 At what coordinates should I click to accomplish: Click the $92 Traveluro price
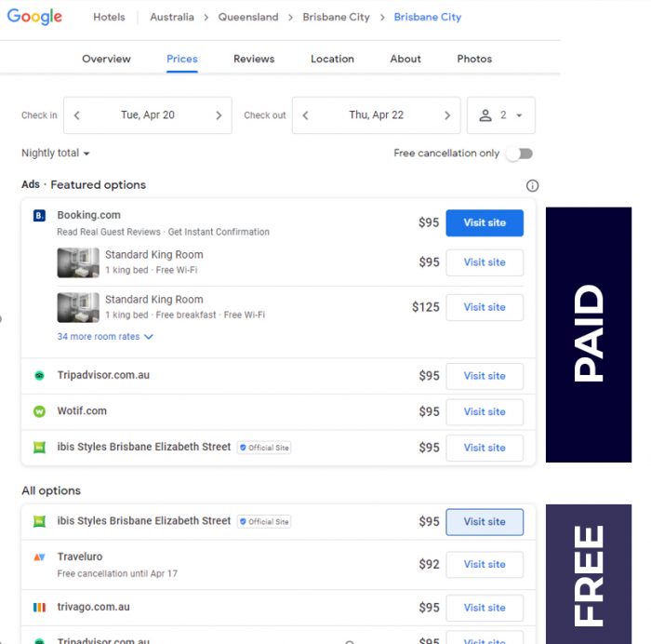tap(429, 564)
